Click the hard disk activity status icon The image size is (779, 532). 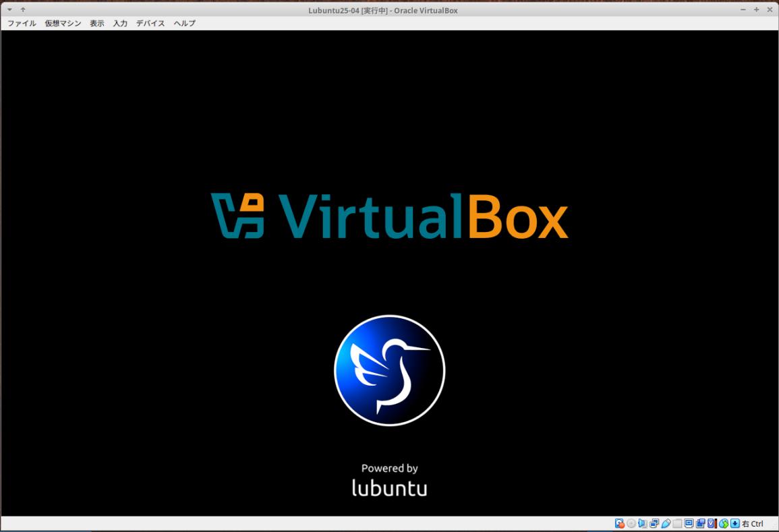(x=620, y=523)
